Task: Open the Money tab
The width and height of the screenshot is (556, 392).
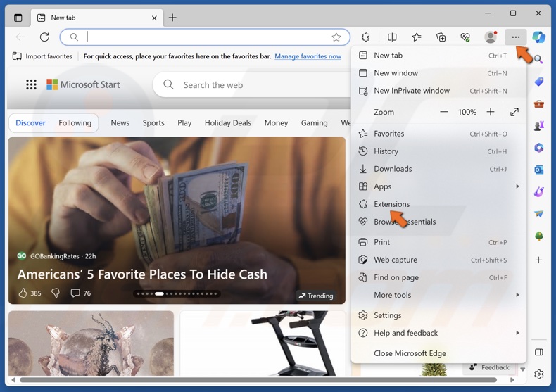Action: point(276,123)
